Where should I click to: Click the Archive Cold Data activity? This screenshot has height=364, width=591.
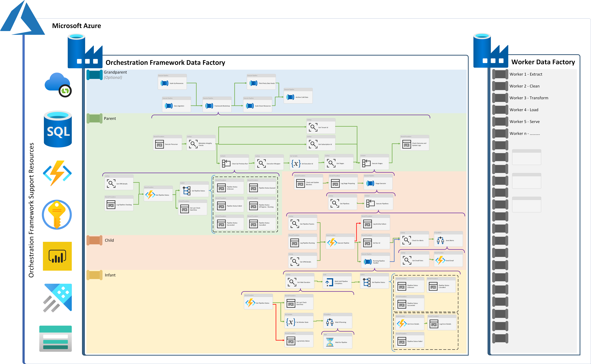[298, 96]
